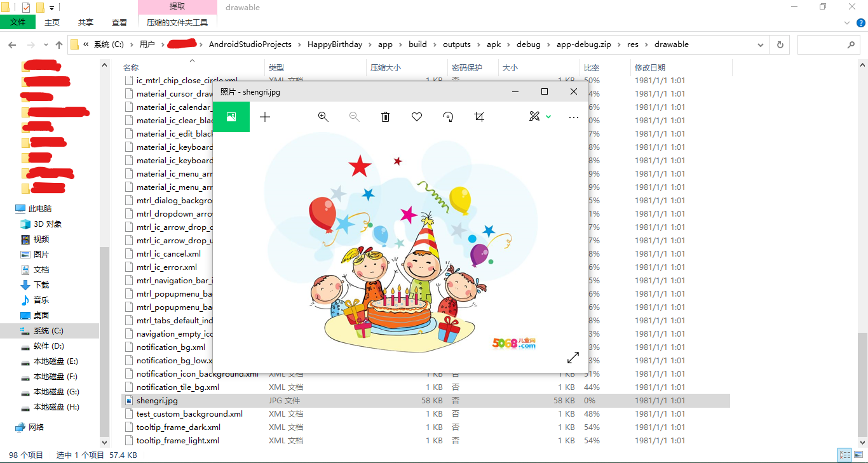Switch to the 主页 tab
The height and width of the screenshot is (463, 868).
(52, 22)
